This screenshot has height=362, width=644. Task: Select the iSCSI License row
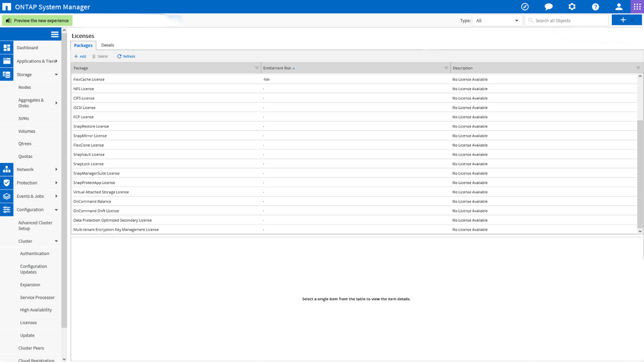click(x=354, y=107)
